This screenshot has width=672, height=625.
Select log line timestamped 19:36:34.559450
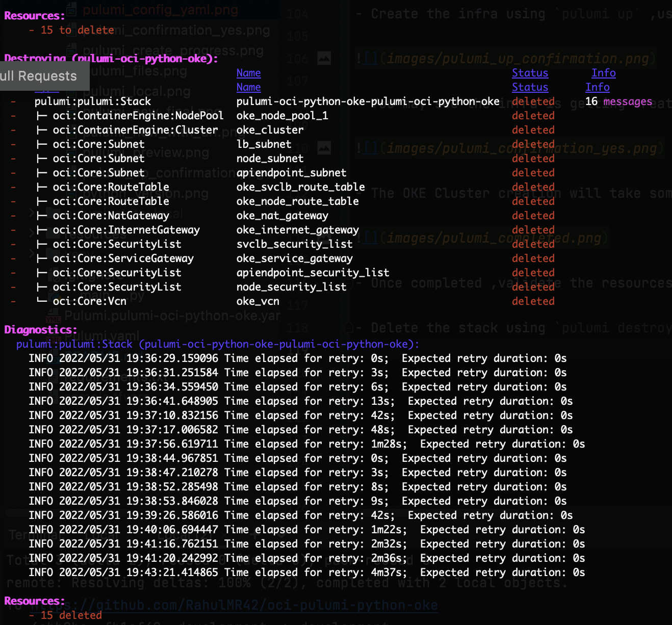(x=298, y=387)
